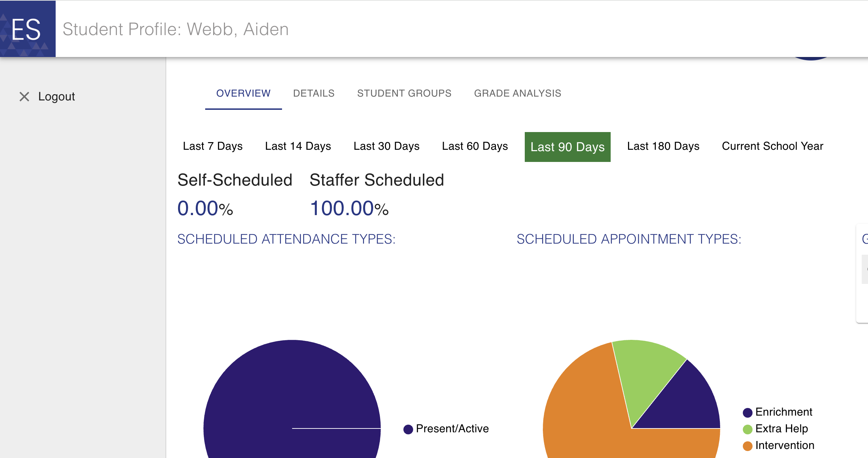Click the Present/Active legend dot
This screenshot has width=868, height=458.
coord(408,429)
